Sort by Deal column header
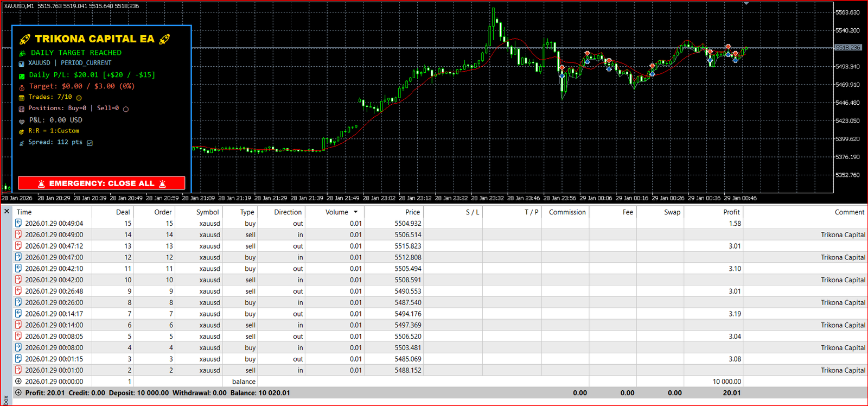This screenshot has height=406, width=868. coord(123,212)
